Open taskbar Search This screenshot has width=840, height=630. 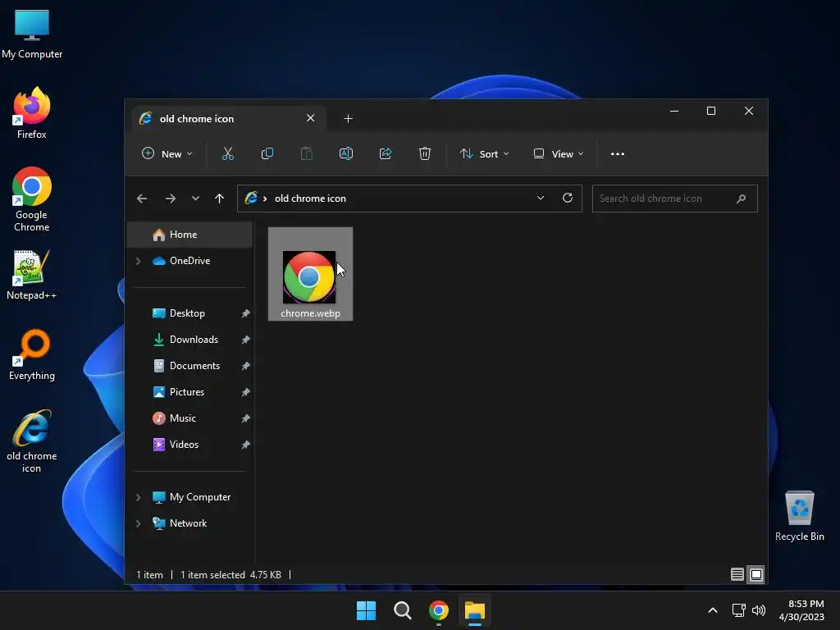pyautogui.click(x=402, y=610)
